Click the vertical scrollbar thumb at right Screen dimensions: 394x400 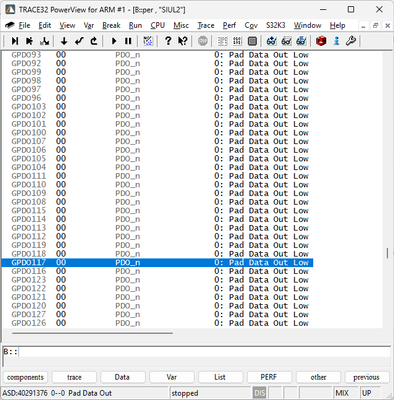pyautogui.click(x=387, y=253)
